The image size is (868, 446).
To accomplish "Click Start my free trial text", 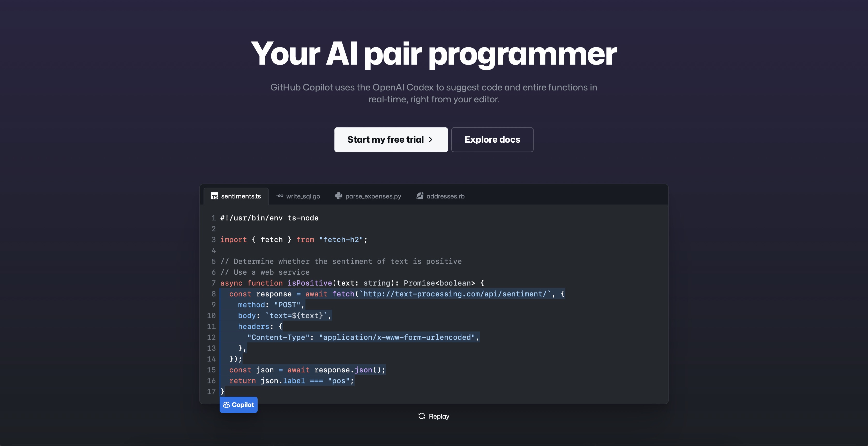I will tap(385, 140).
